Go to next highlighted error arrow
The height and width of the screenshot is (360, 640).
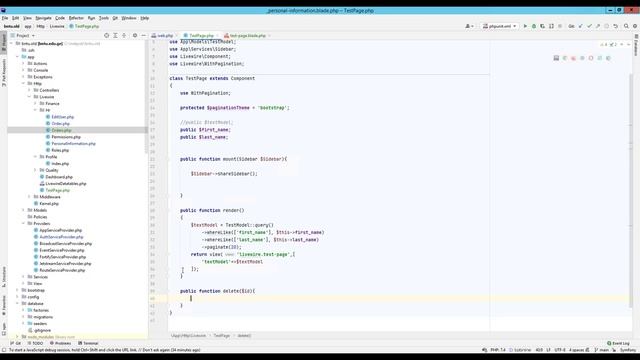point(629,44)
